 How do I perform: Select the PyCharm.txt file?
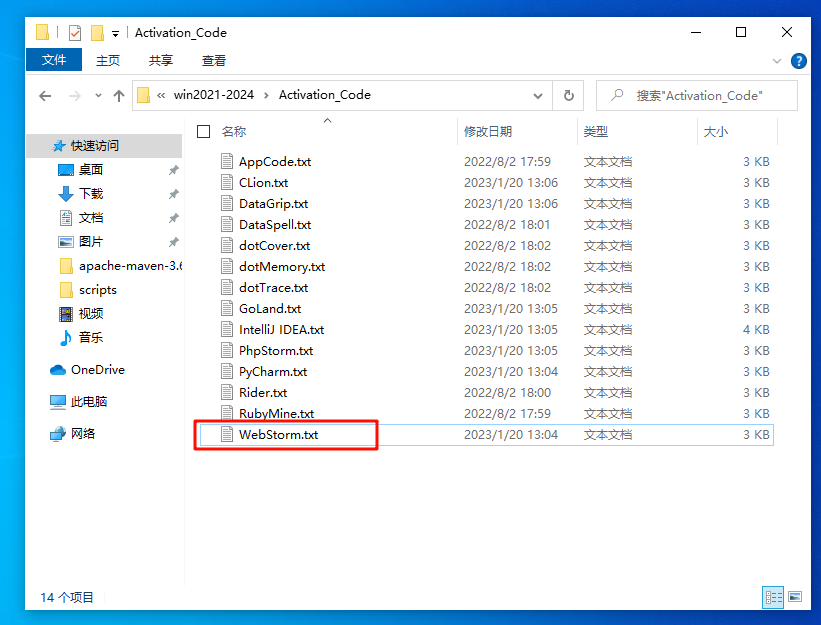(273, 372)
